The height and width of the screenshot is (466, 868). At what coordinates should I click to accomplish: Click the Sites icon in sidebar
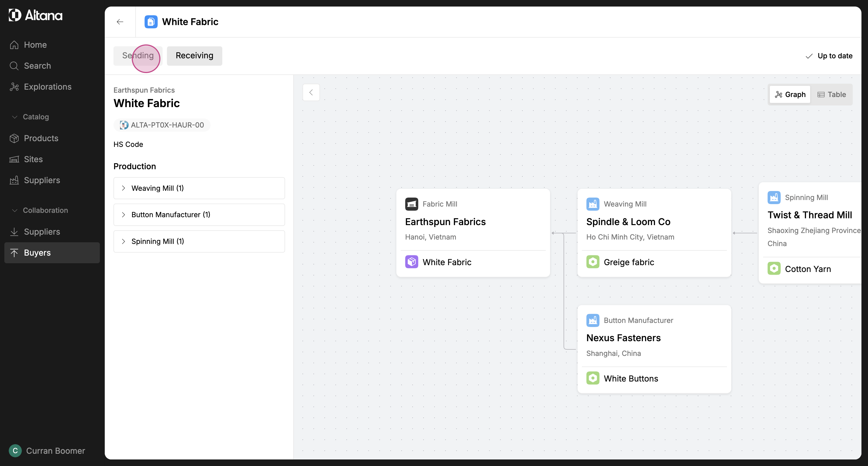point(14,159)
